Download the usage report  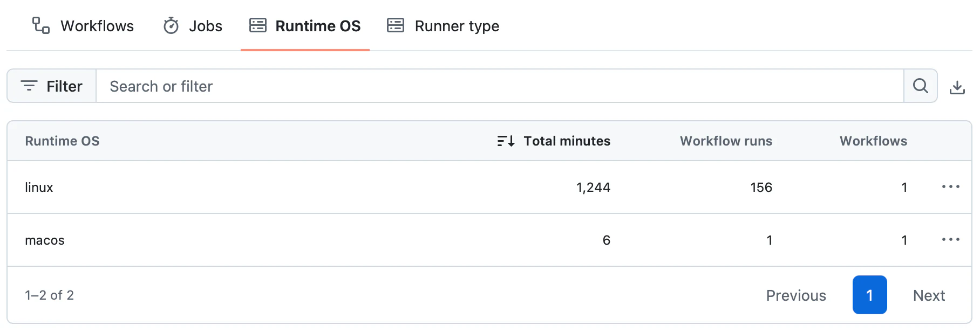[957, 86]
